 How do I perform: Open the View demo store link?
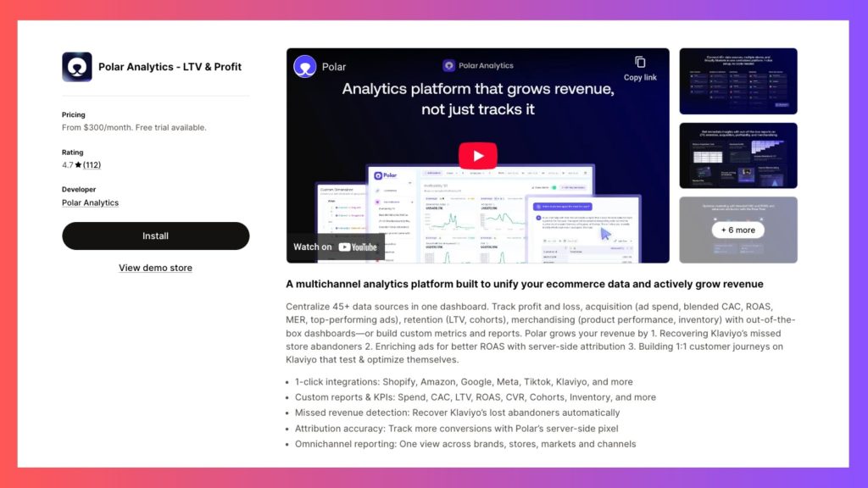tap(156, 268)
